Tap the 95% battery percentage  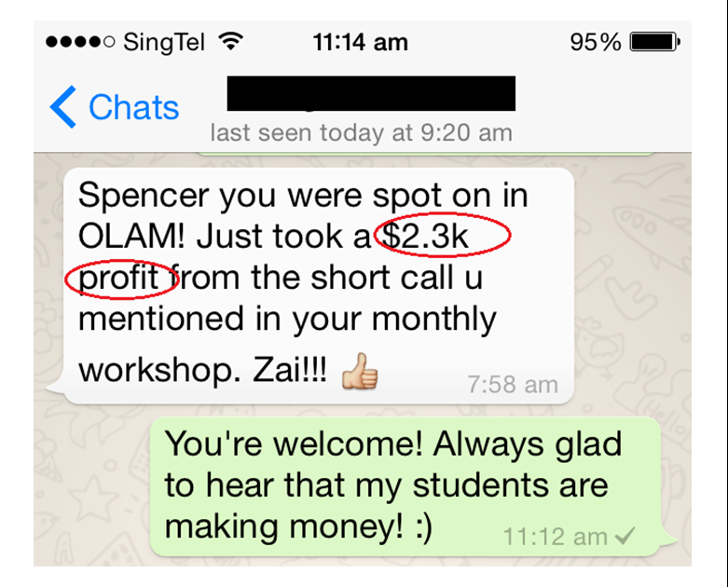coord(596,42)
